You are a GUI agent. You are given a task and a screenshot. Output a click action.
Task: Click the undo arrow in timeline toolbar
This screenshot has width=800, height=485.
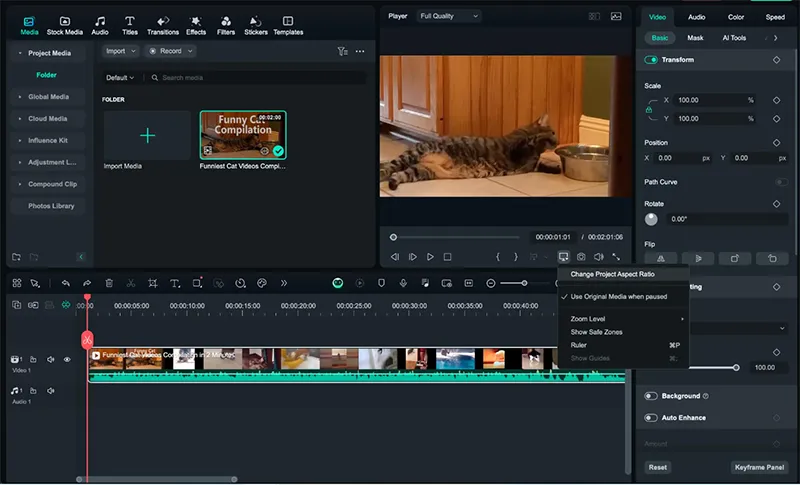click(66, 283)
